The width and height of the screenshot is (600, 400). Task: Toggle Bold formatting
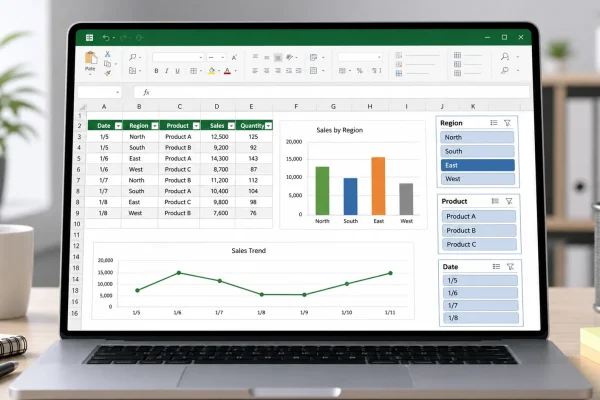click(156, 71)
